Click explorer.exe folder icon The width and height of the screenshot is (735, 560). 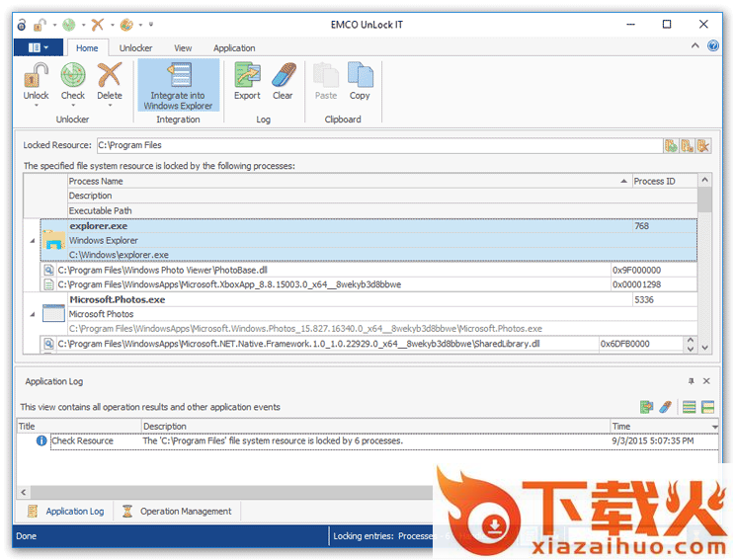pos(54,239)
